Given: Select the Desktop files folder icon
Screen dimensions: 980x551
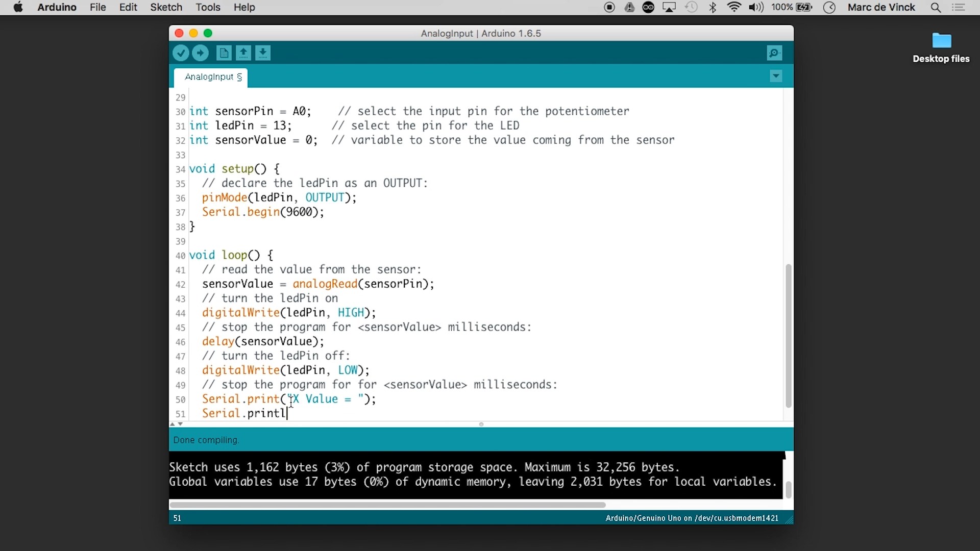Looking at the screenshot, I should pyautogui.click(x=942, y=40).
